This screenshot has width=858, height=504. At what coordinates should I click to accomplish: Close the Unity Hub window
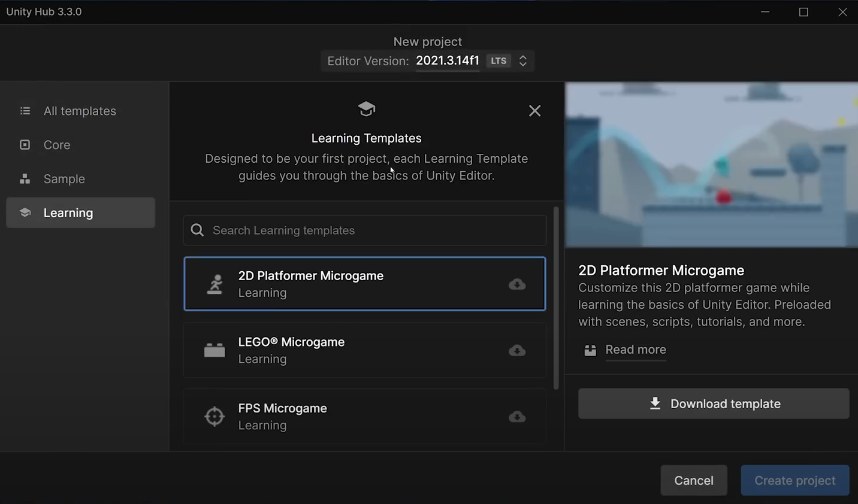point(843,12)
